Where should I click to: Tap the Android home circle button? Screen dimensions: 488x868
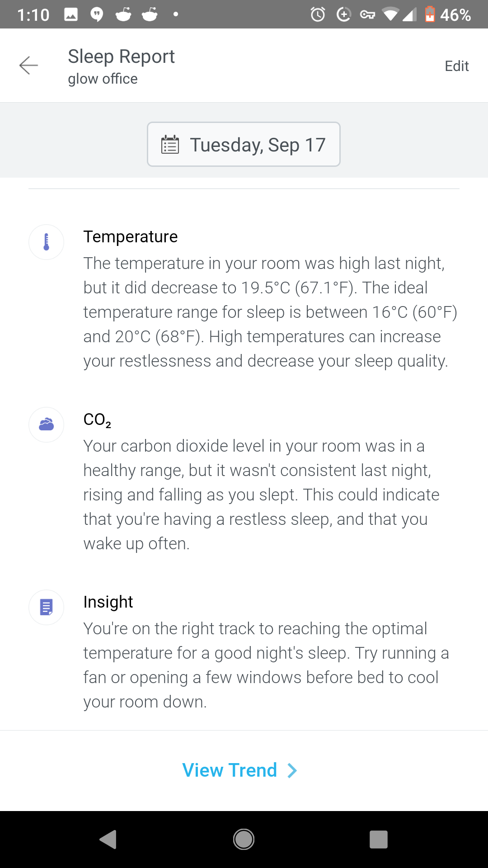[x=244, y=840]
